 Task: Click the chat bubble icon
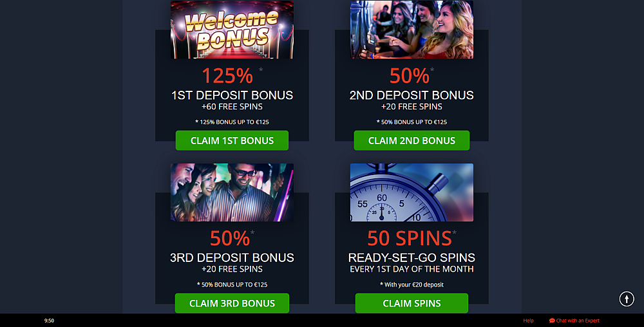pyautogui.click(x=552, y=321)
